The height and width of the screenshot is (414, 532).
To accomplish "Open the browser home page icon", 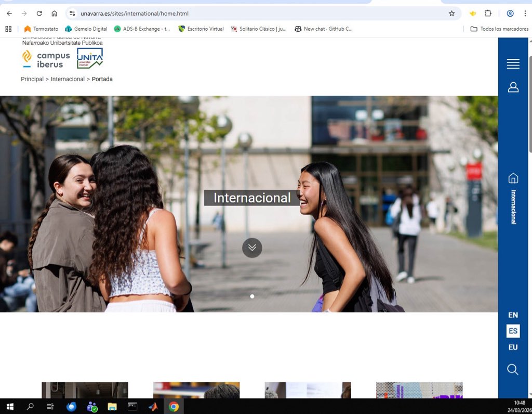I will 54,14.
